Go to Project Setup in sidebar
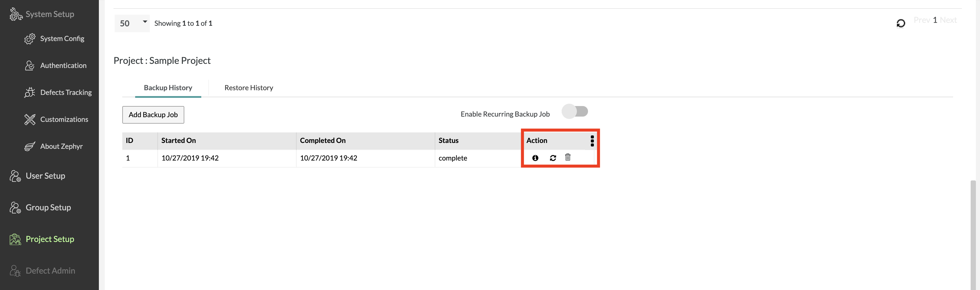Screen dimensions: 980x290 tap(50, 239)
